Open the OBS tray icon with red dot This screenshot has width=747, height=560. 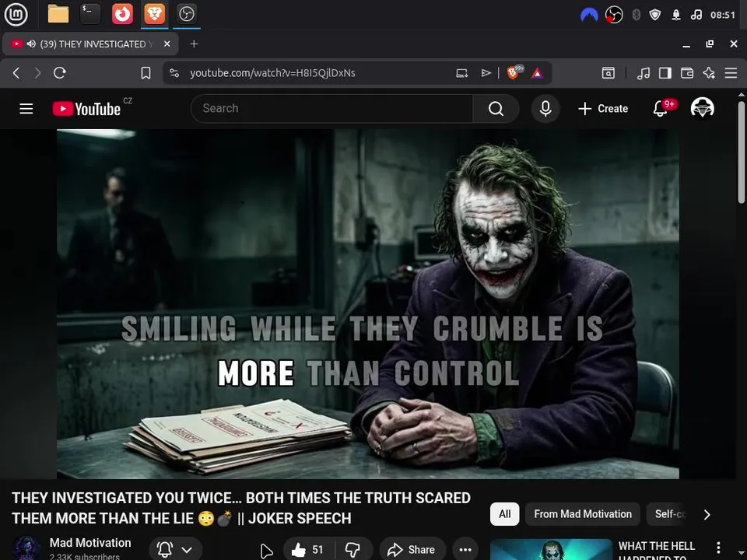click(614, 16)
